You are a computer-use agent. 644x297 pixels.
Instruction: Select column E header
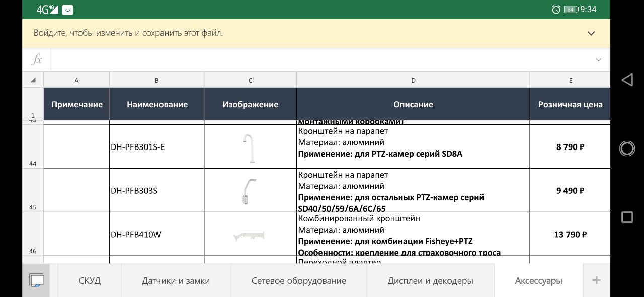click(x=570, y=80)
